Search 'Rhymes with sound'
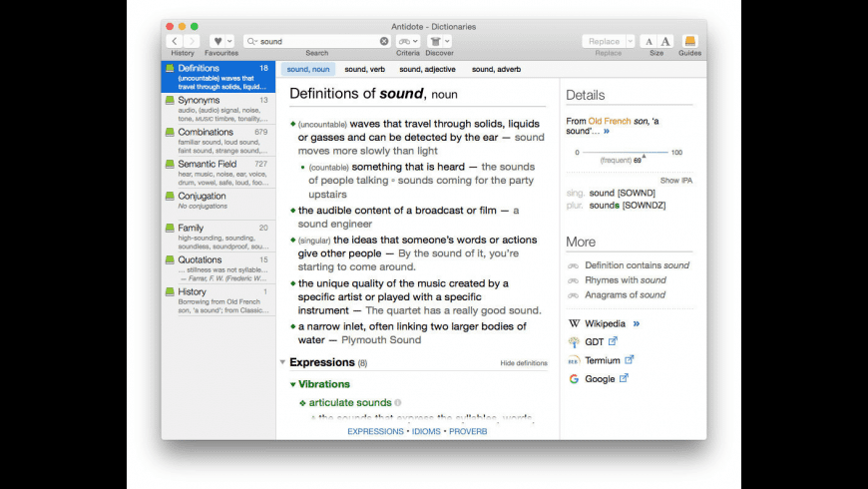Image resolution: width=868 pixels, height=489 pixels. [625, 280]
